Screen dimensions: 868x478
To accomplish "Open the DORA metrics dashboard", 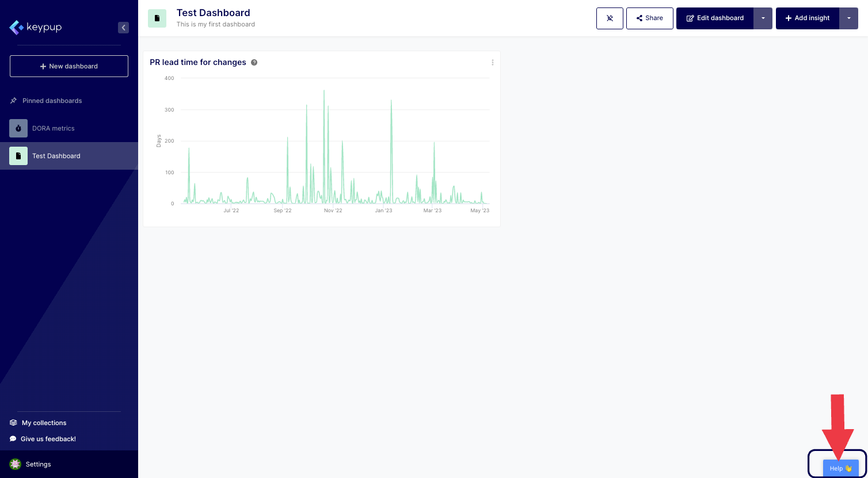I will (53, 128).
